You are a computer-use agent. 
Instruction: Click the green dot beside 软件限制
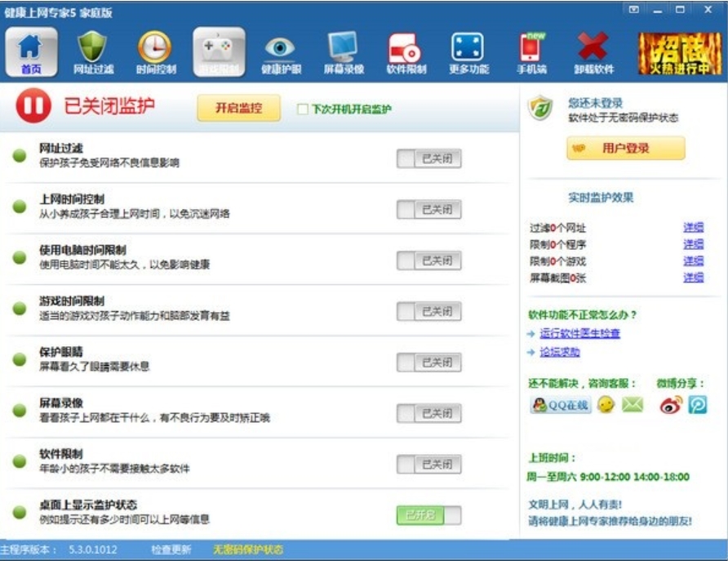[20, 461]
